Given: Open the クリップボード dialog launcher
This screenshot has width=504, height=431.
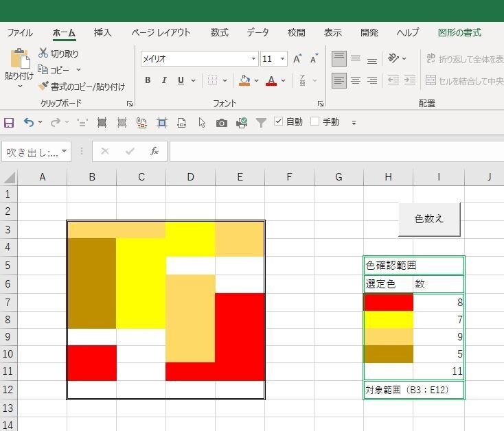Looking at the screenshot, I should click(x=130, y=104).
